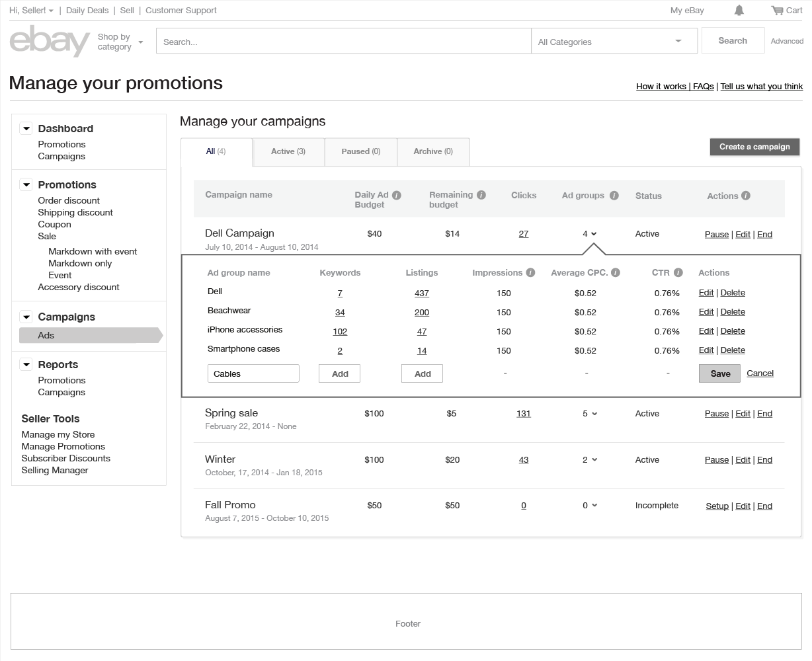Open the All Categories dropdown
812x661 pixels.
coord(614,41)
